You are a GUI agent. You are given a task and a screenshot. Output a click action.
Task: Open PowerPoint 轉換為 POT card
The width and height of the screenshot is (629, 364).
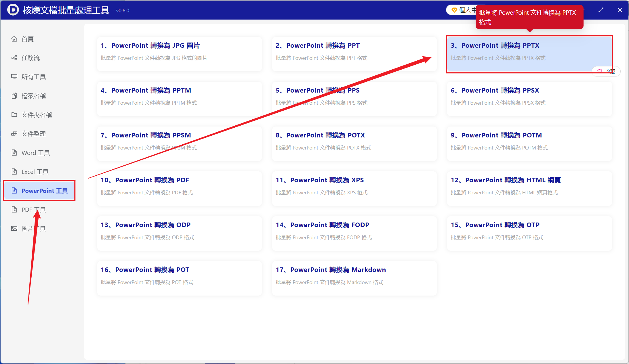tap(180, 278)
